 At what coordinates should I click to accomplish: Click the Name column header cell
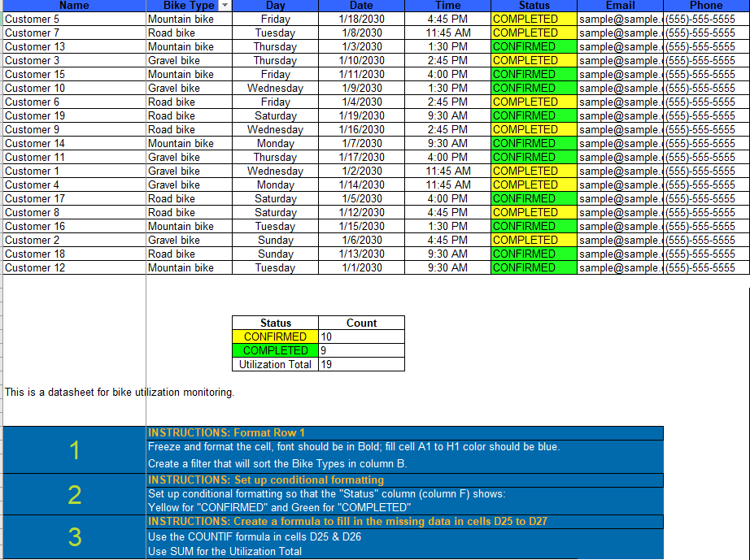click(74, 6)
